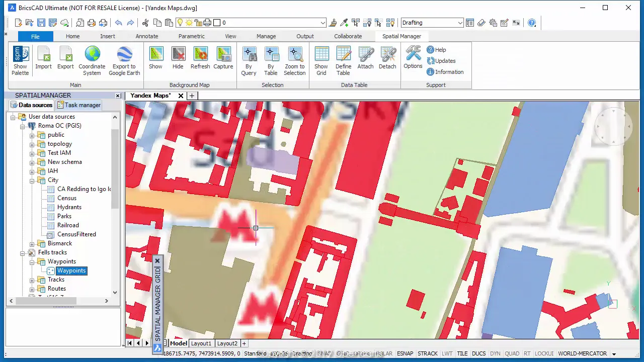Screen dimensions: 644x362
Task: Click the Cut scissors icon
Action: click(x=145, y=23)
